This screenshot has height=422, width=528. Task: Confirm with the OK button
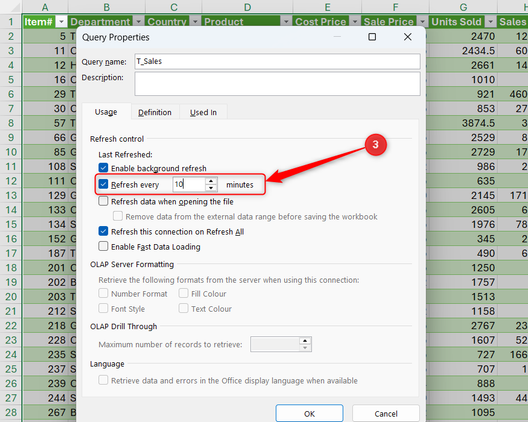pos(309,413)
